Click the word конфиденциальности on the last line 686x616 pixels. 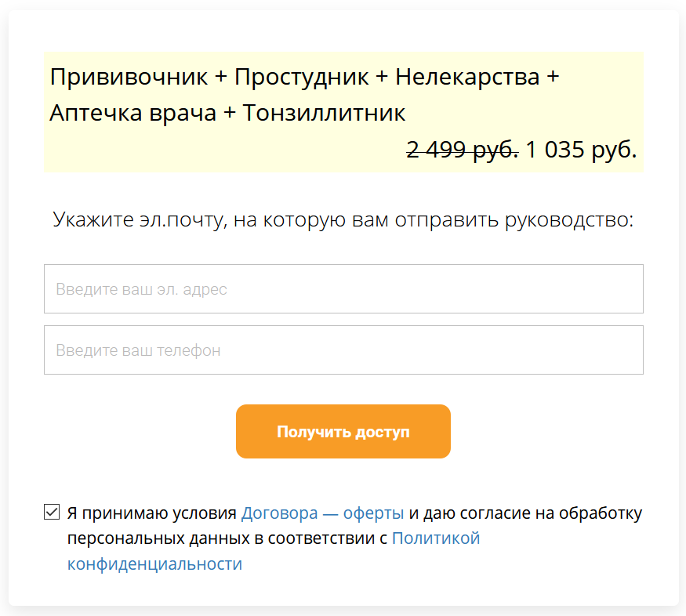154,564
